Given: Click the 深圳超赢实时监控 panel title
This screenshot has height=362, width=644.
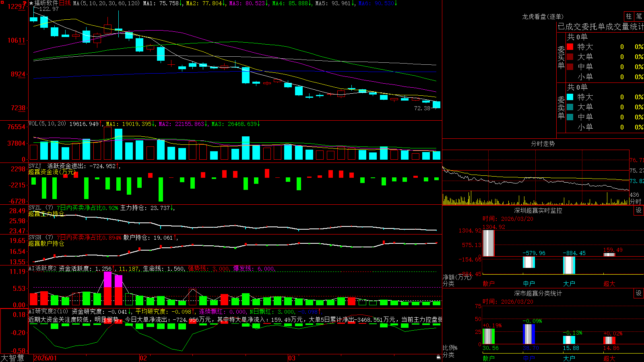Looking at the screenshot, I should click(538, 210).
